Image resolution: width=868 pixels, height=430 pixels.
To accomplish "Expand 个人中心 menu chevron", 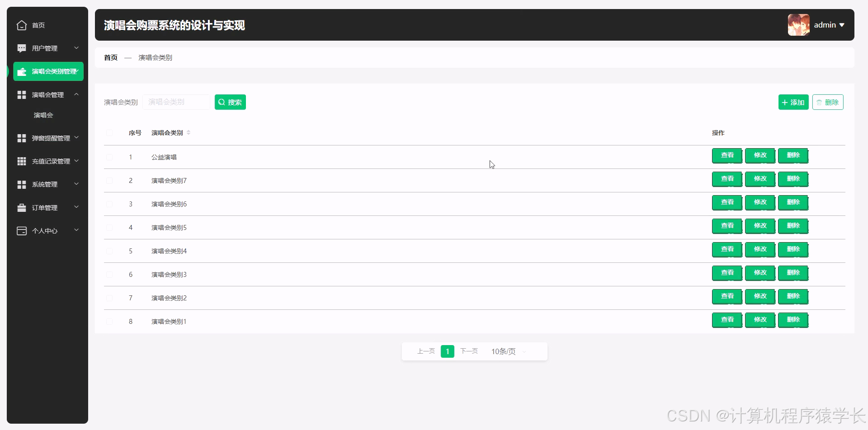I will coord(76,230).
